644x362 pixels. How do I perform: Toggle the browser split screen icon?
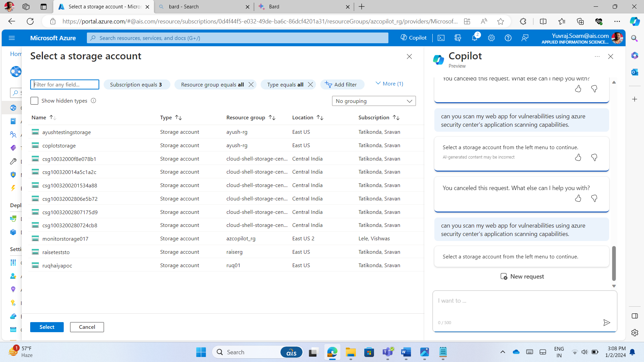click(x=543, y=21)
